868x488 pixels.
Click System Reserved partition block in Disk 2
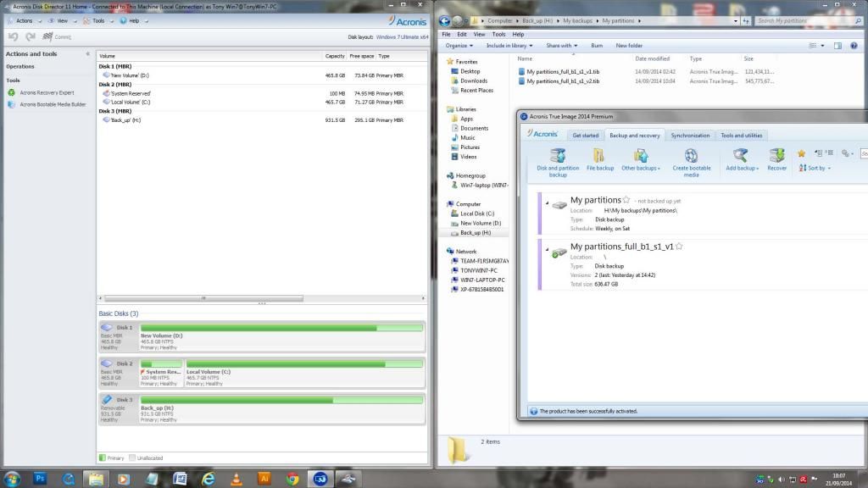coord(161,373)
